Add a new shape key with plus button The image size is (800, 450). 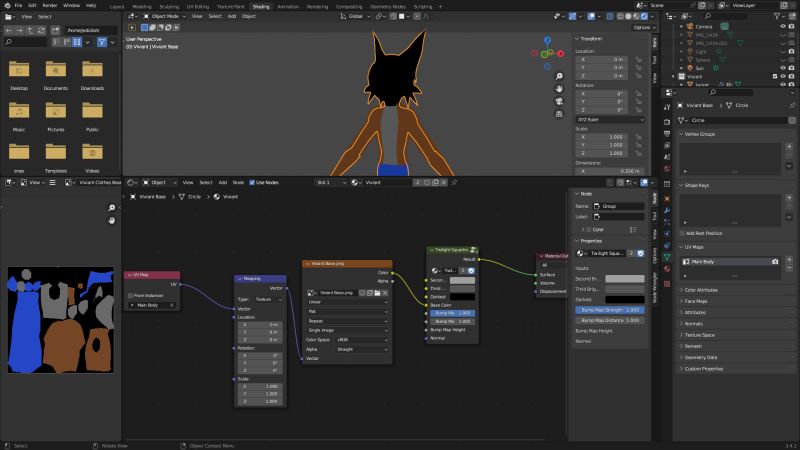(789, 198)
